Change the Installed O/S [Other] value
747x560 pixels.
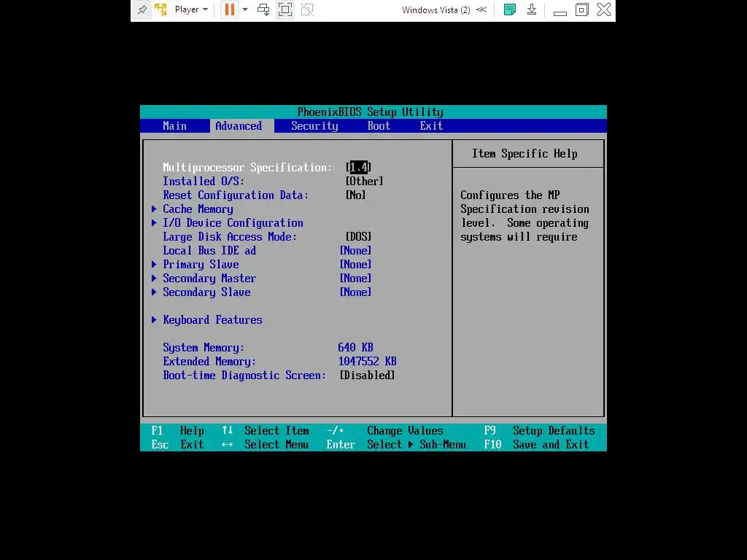(365, 181)
